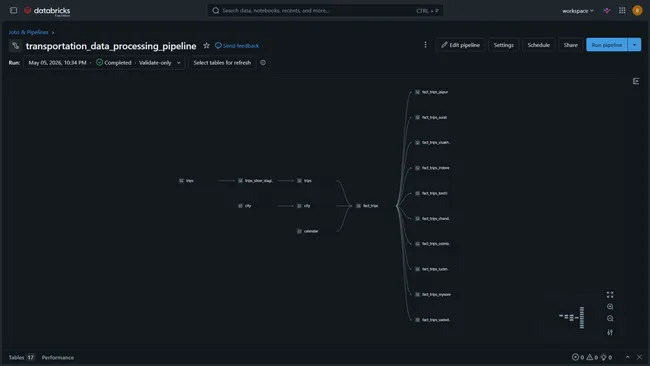This screenshot has height=366, width=650.
Task: Click Edit pipeline button
Action: point(460,45)
